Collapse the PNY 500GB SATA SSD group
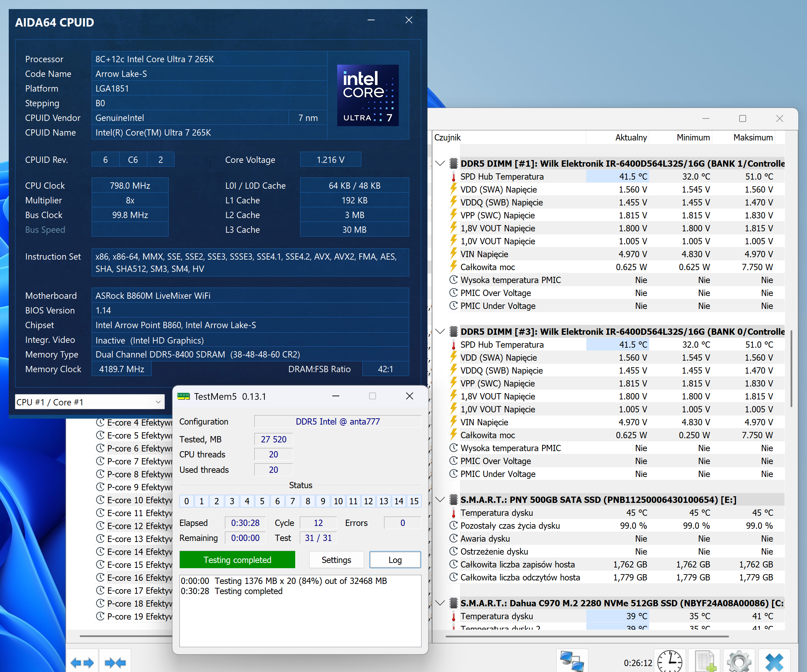 (440, 500)
